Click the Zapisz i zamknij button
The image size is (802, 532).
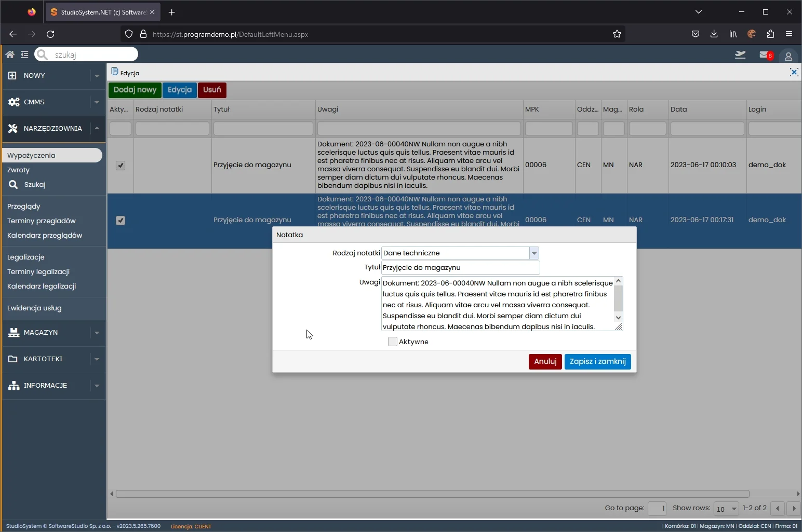pyautogui.click(x=597, y=362)
